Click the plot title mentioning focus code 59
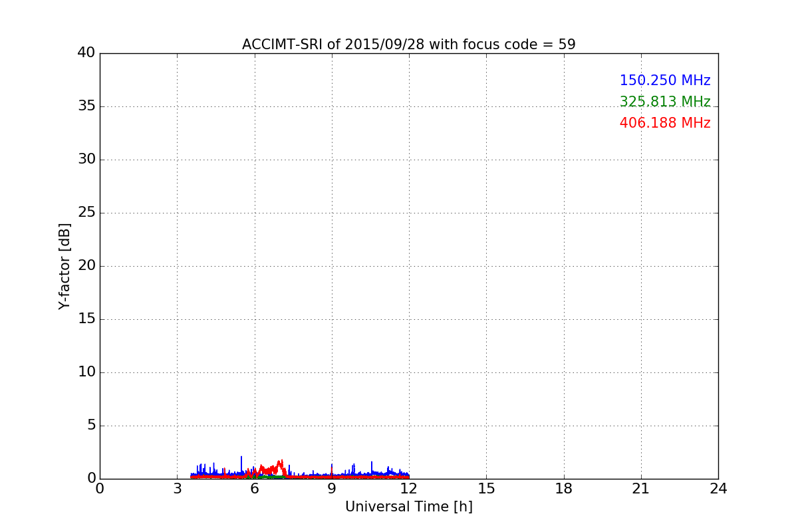 [408, 45]
